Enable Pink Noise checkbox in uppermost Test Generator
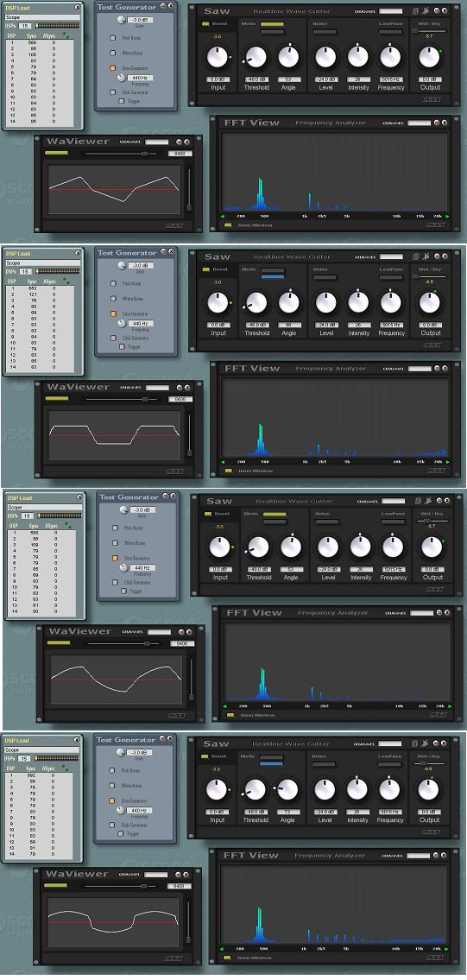Viewport: 467px width, 980px height. point(113,38)
